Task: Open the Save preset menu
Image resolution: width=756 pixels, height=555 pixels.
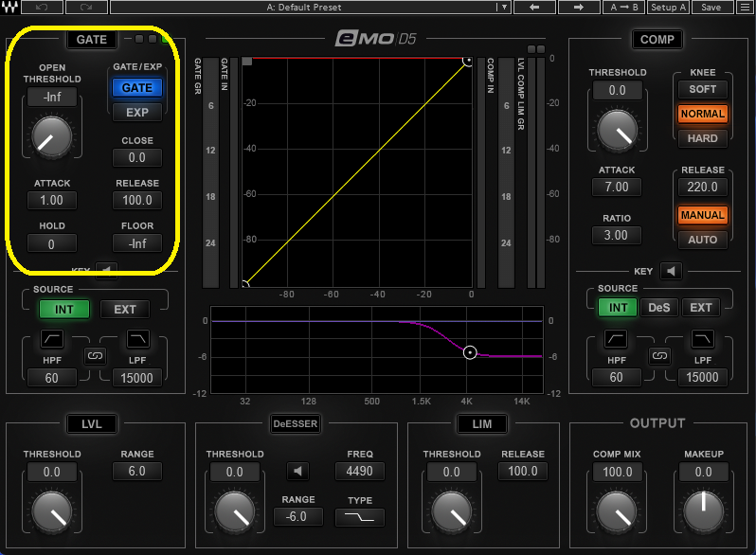Action: [x=711, y=8]
